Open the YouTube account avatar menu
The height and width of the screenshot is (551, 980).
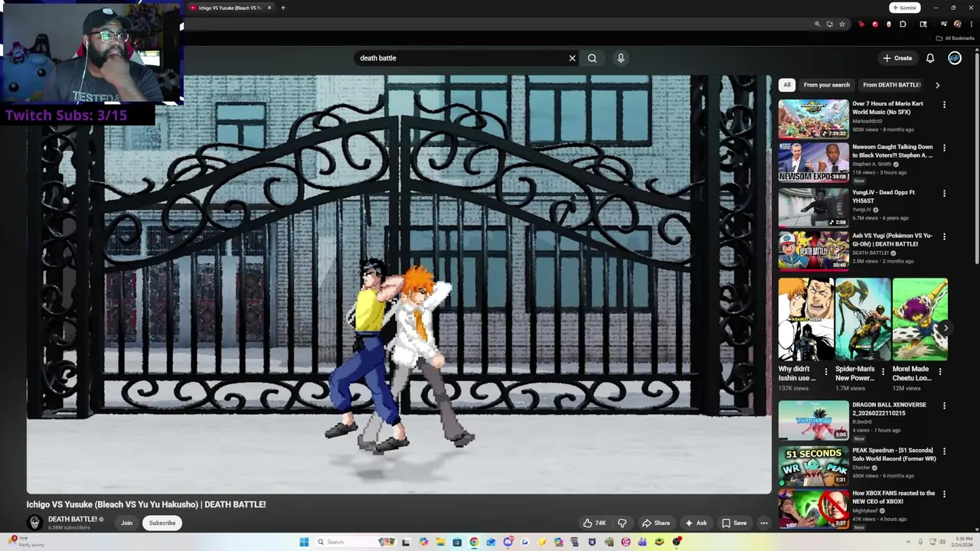pos(955,58)
